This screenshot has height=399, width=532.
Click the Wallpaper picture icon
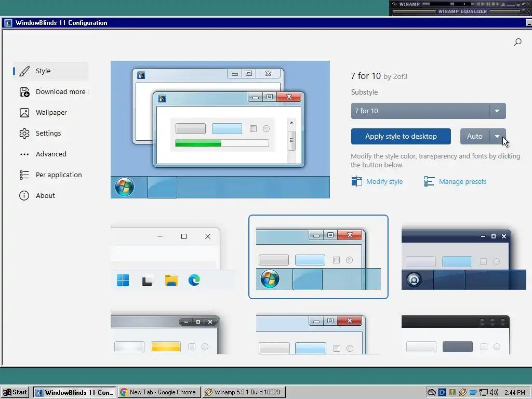[x=24, y=113]
